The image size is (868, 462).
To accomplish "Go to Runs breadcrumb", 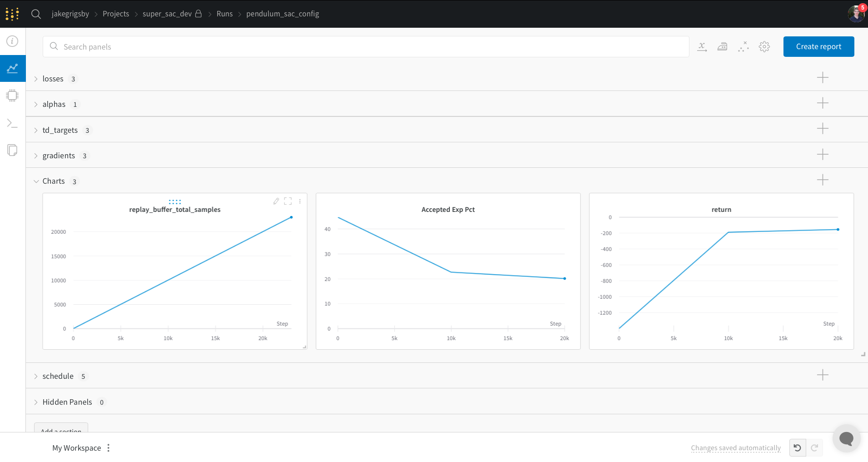I will [x=224, y=14].
